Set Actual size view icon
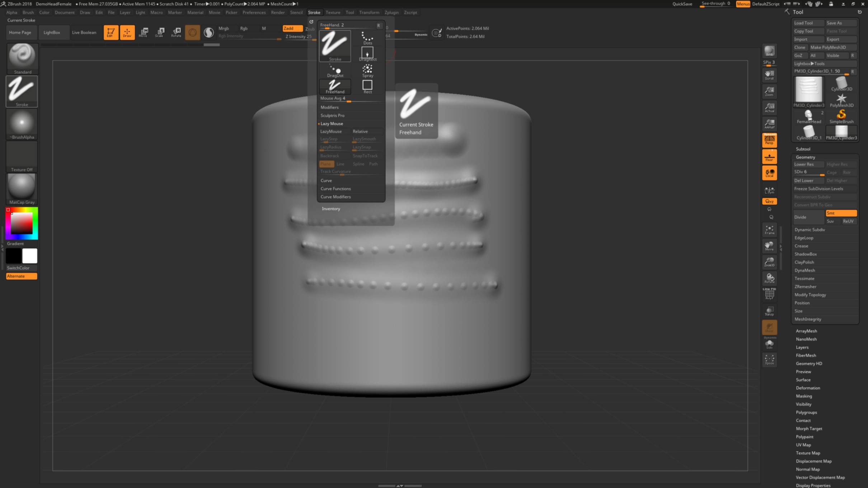The height and width of the screenshot is (488, 868). (x=769, y=108)
